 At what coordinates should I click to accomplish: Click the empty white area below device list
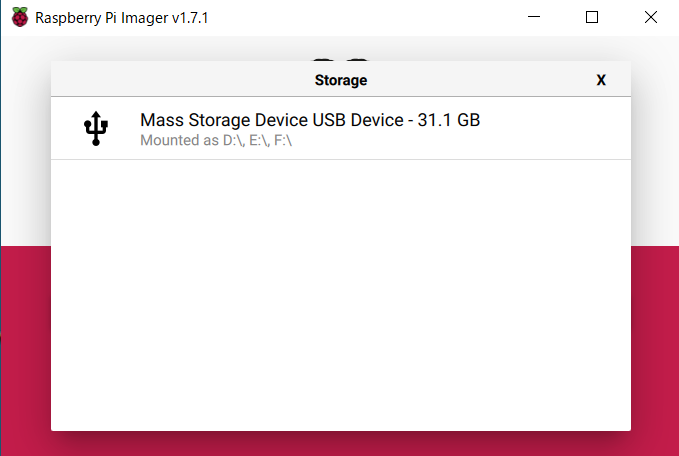pyautogui.click(x=341, y=295)
